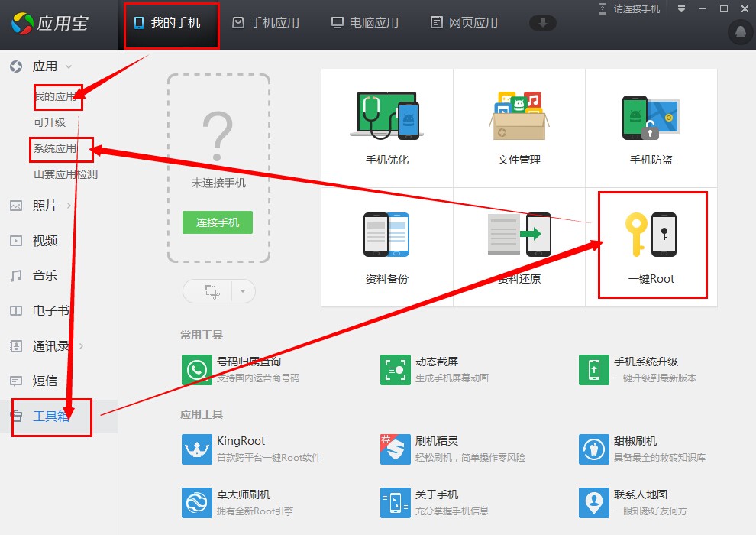Select 系统应用 in the sidebar
Image resolution: width=756 pixels, height=535 pixels.
pos(55,148)
